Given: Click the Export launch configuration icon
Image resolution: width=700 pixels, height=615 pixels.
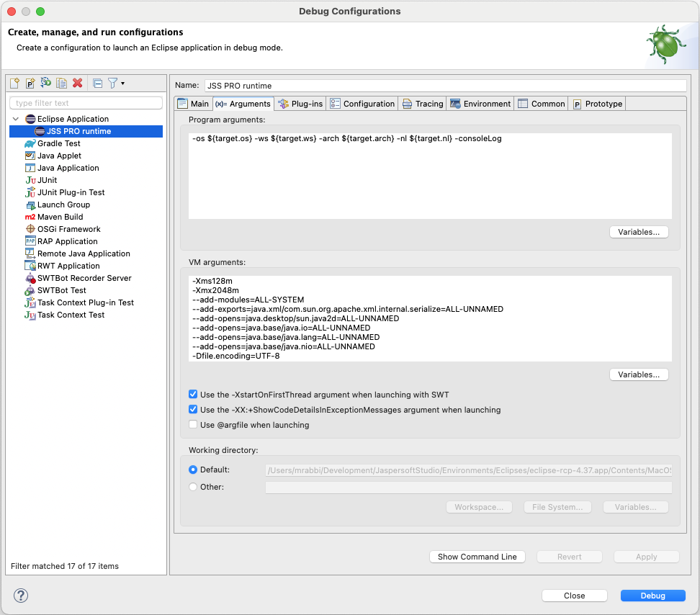Looking at the screenshot, I should (45, 83).
